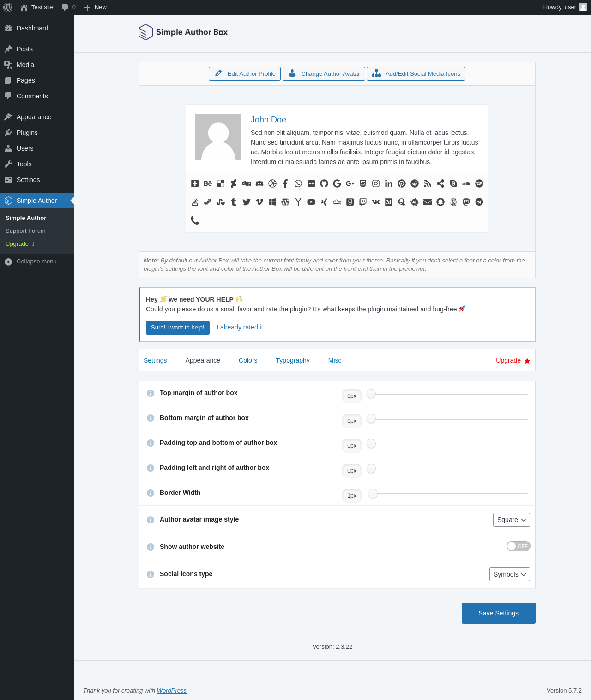Click the Top margin of author box slider
The width and height of the screenshot is (591, 700).
tap(447, 394)
